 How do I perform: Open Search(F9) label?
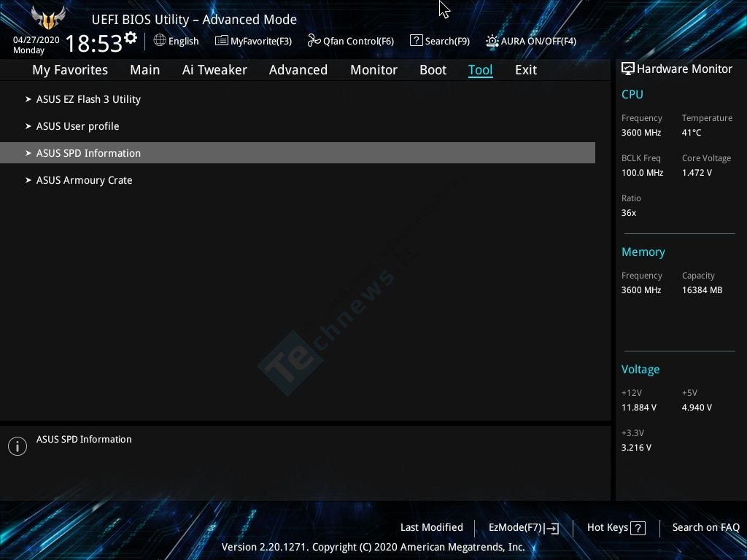[x=447, y=42]
